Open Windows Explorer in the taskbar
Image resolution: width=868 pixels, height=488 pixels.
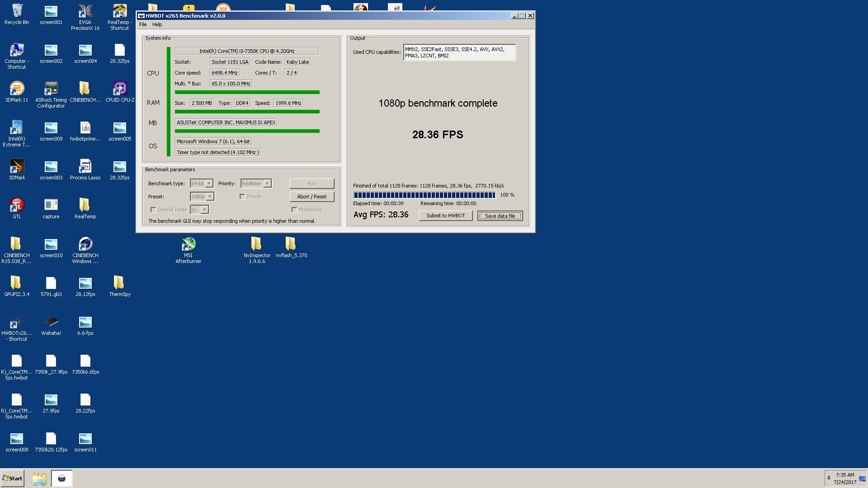pos(39,479)
